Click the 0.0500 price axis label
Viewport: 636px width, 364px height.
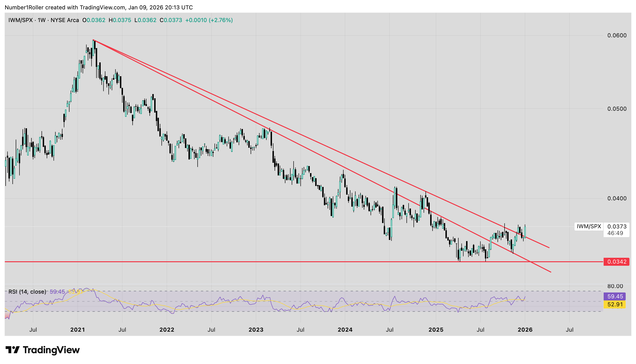[x=617, y=109]
